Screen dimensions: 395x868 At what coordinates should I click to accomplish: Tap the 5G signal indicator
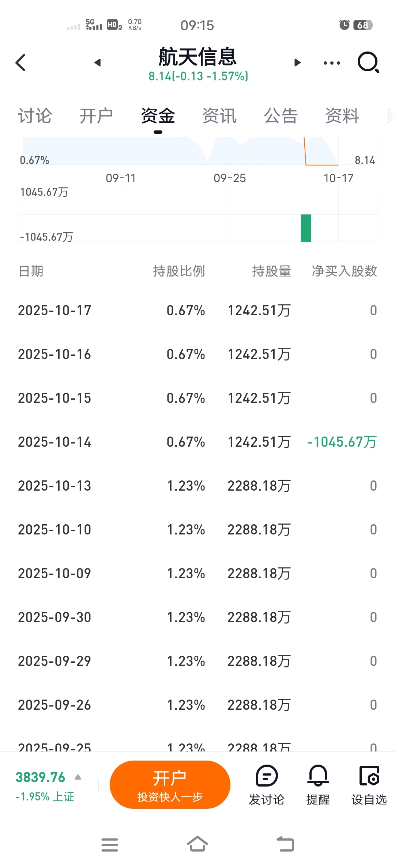(x=94, y=24)
